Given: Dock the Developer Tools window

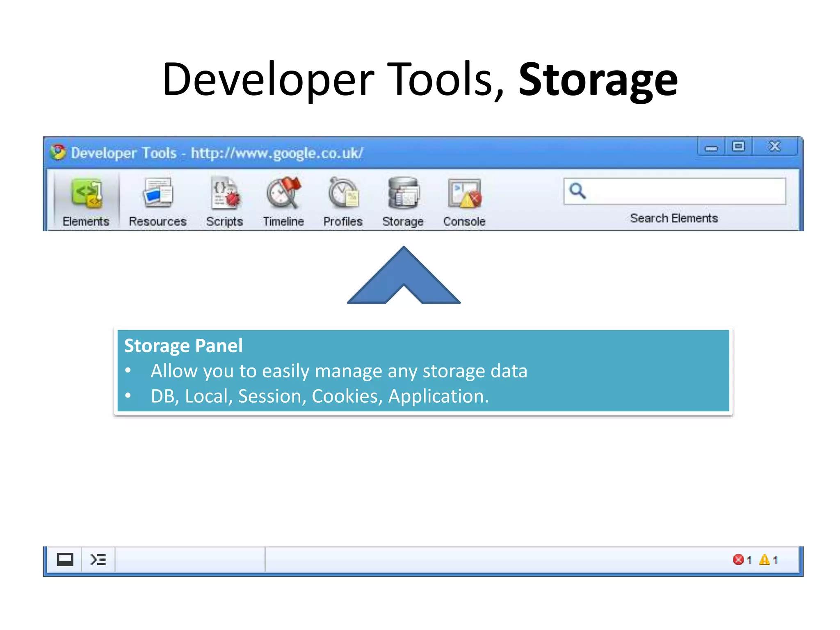Looking at the screenshot, I should coord(65,559).
